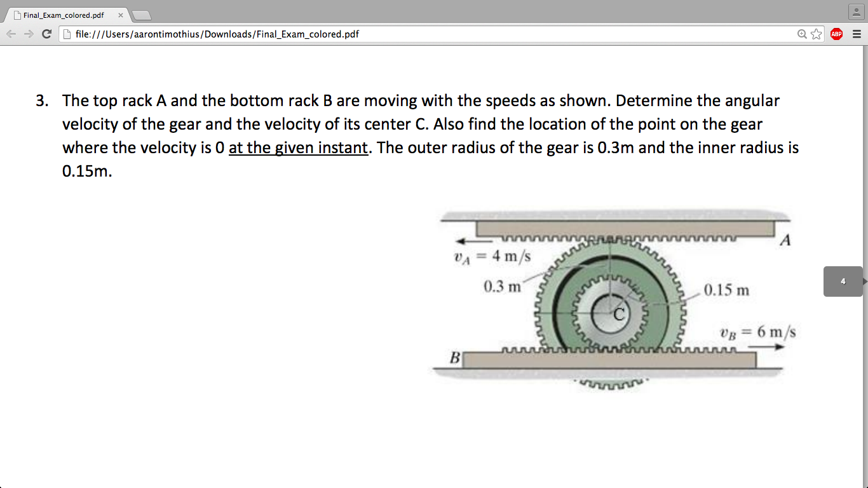Click the text '0.15m.' ending the problem
Screen dimensions: 868x488
tap(87, 172)
